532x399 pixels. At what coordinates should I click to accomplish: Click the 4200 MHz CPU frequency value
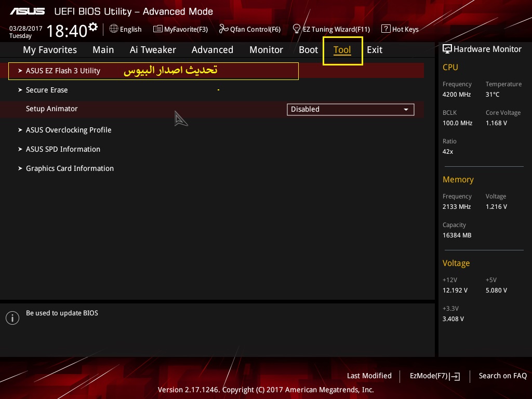[457, 95]
